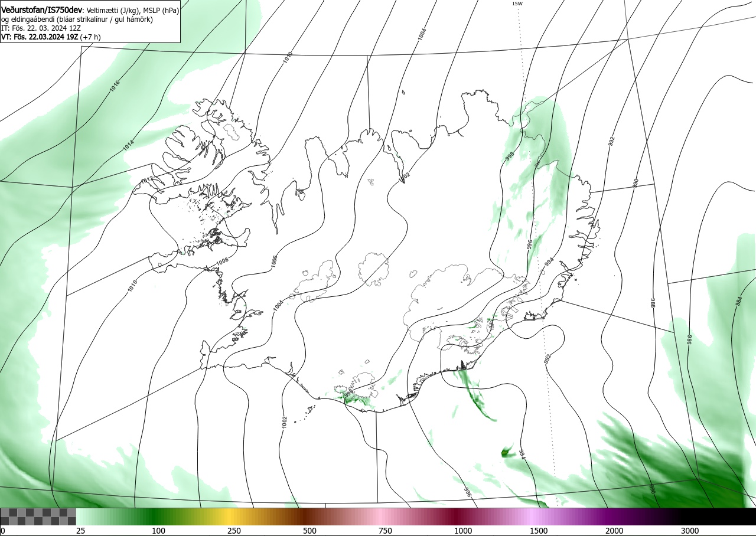Select the colorbar value '100'
Viewport: 756px width, 536px height.
click(x=158, y=531)
